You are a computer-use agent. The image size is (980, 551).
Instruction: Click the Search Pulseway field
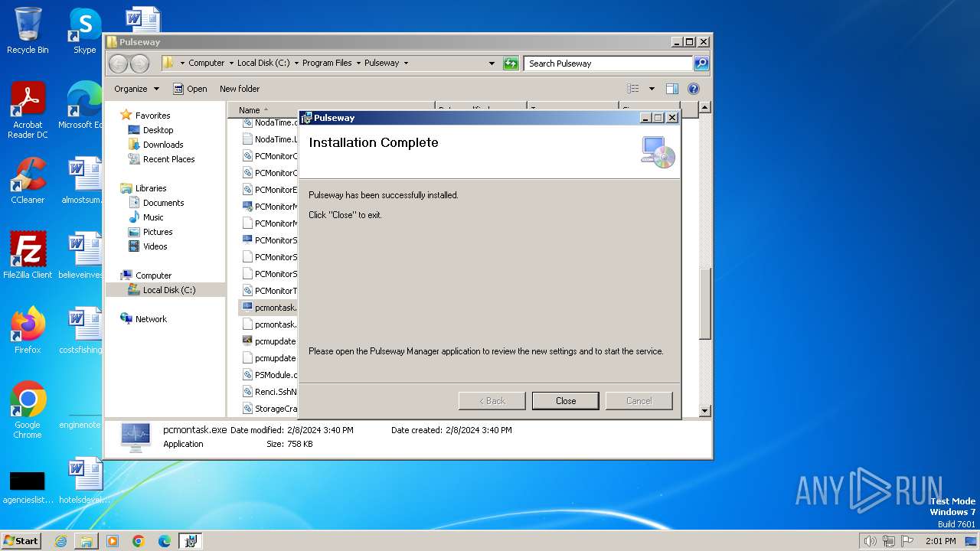click(x=609, y=64)
